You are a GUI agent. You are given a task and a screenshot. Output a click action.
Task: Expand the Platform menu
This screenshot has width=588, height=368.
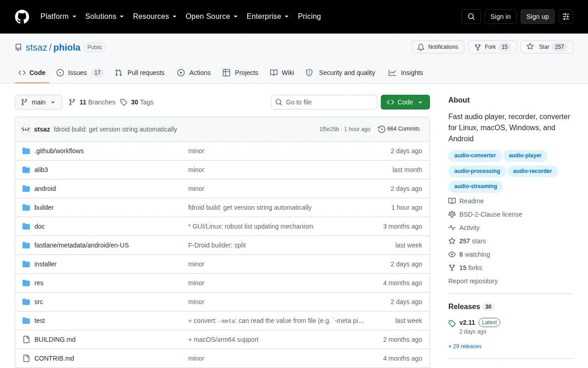pyautogui.click(x=58, y=17)
